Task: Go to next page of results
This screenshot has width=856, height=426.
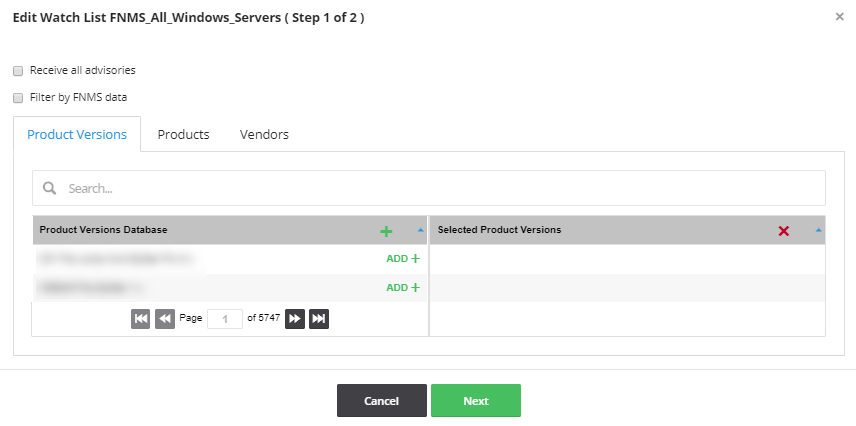Action: (295, 318)
